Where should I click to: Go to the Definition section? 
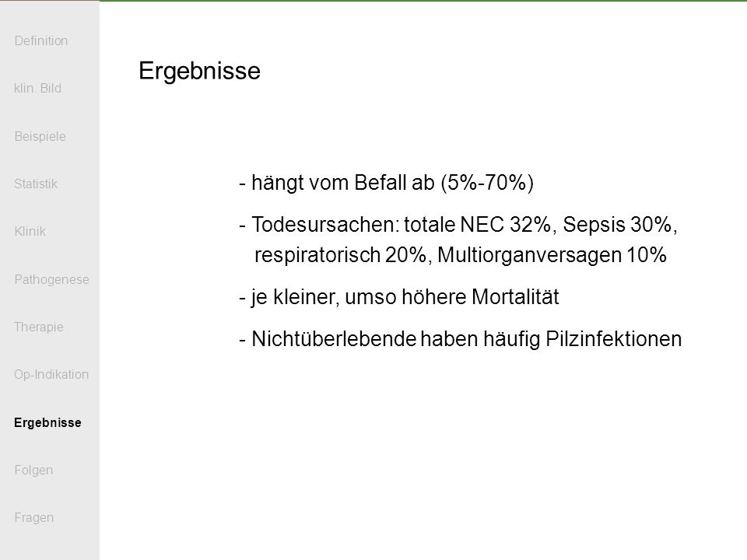tap(41, 41)
